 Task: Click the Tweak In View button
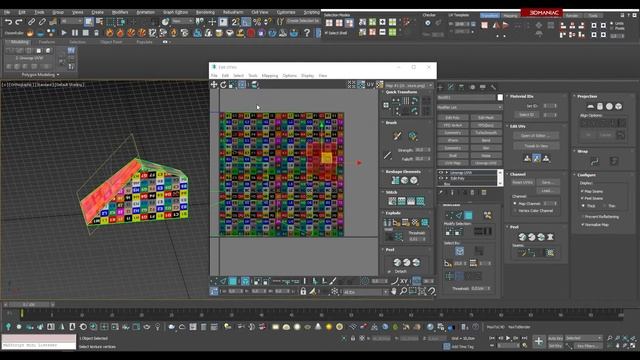point(536,146)
